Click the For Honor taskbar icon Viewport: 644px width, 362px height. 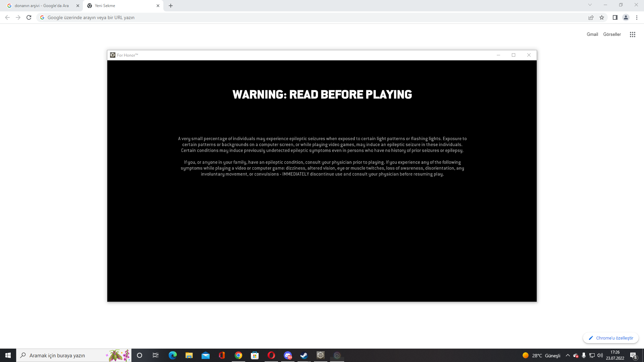click(x=321, y=355)
